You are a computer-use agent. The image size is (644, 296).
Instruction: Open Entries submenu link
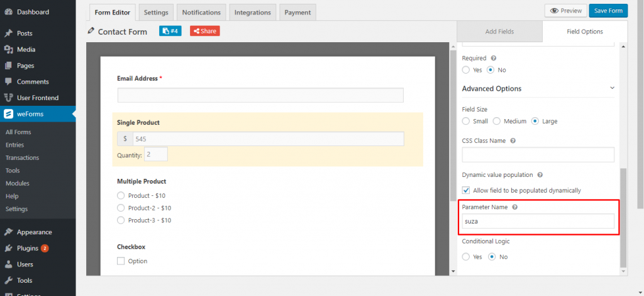(x=15, y=145)
